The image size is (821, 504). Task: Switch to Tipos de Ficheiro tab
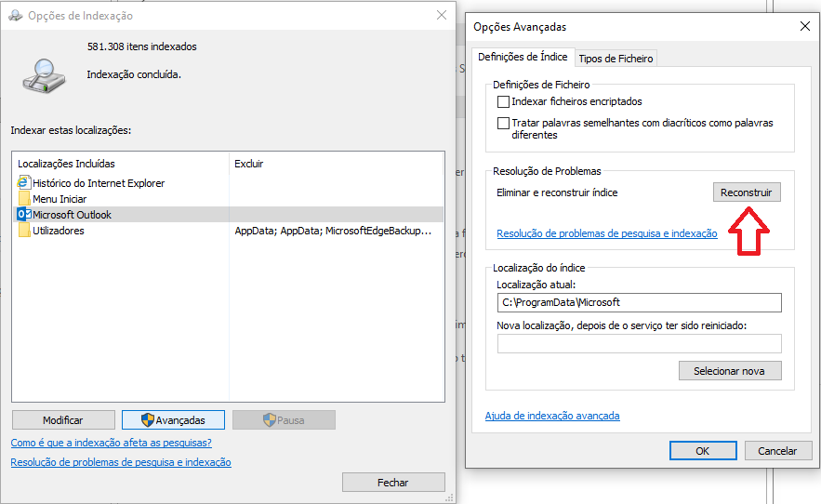coord(616,58)
